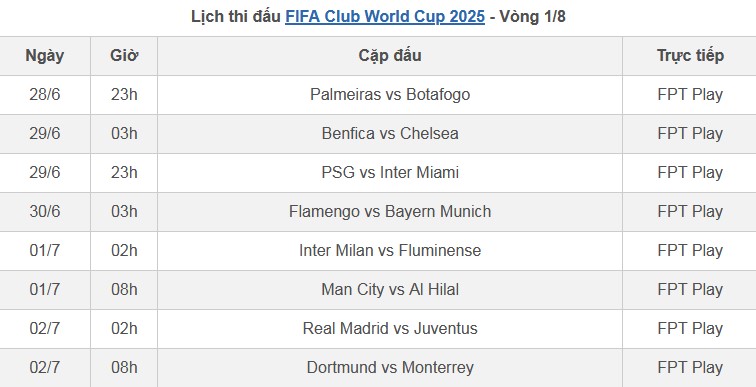756x387 pixels.
Task: Select the Man City vs Al Hilal cell
Action: coord(390,290)
